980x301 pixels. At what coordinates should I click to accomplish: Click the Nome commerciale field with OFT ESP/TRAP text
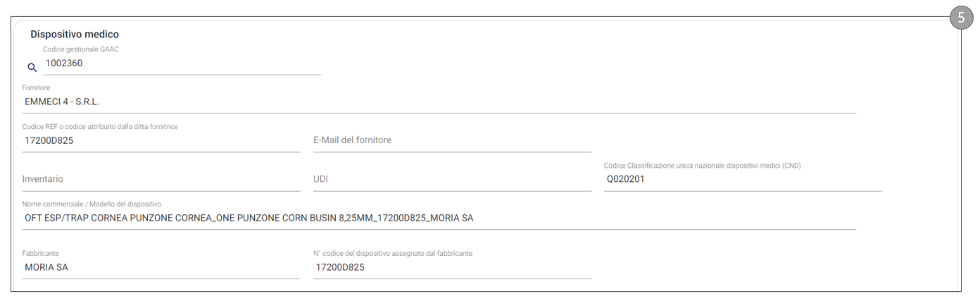click(x=439, y=219)
